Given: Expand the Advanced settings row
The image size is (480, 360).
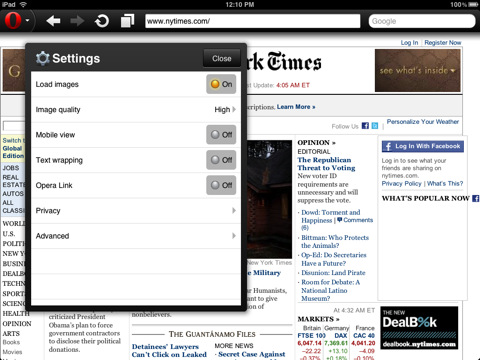Looking at the screenshot, I should coord(136,236).
